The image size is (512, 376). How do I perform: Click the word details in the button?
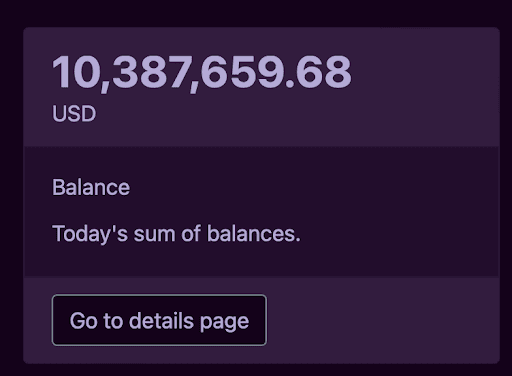pyautogui.click(x=161, y=321)
